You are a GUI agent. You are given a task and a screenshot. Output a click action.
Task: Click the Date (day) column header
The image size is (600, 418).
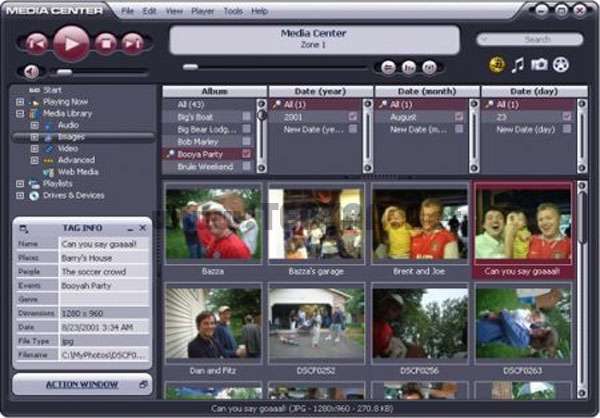[x=534, y=91]
